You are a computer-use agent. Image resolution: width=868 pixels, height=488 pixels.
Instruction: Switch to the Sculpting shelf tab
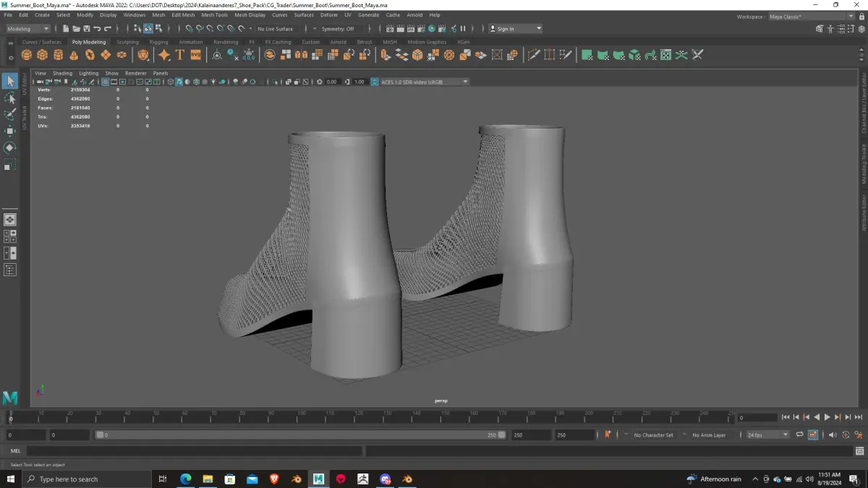click(x=127, y=42)
